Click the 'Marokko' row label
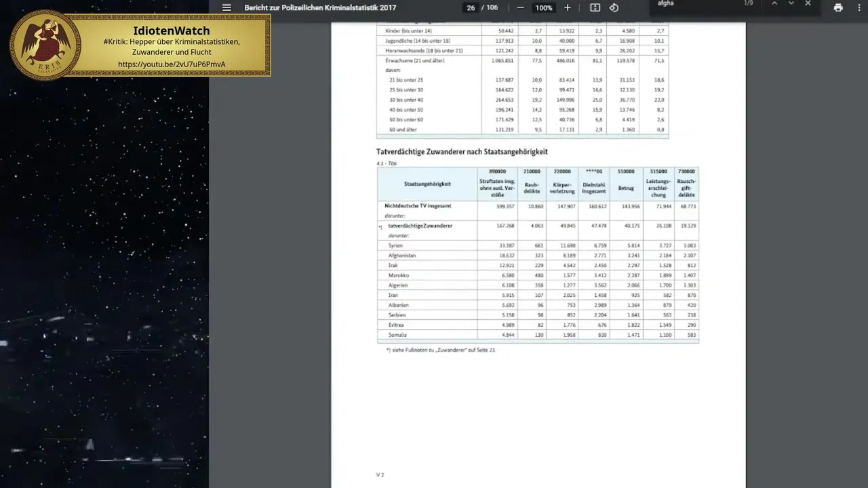Screen dimensions: 868x488 point(398,275)
